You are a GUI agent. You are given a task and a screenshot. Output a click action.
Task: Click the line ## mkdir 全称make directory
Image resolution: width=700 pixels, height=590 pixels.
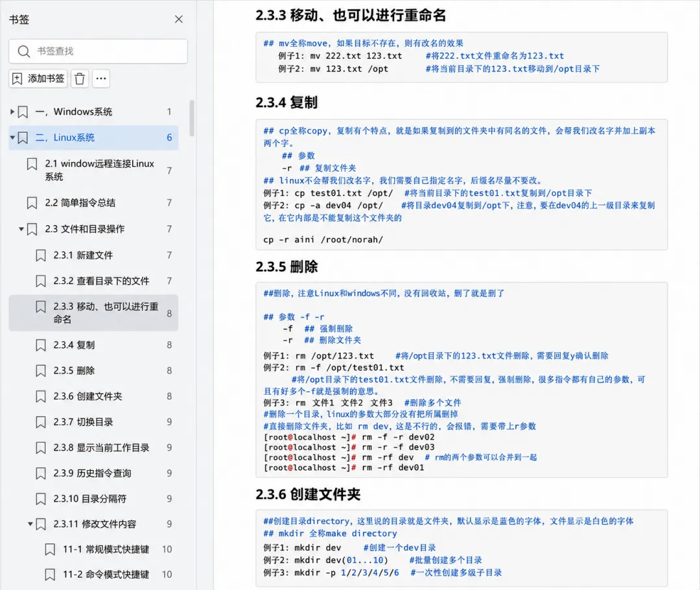coord(330,534)
